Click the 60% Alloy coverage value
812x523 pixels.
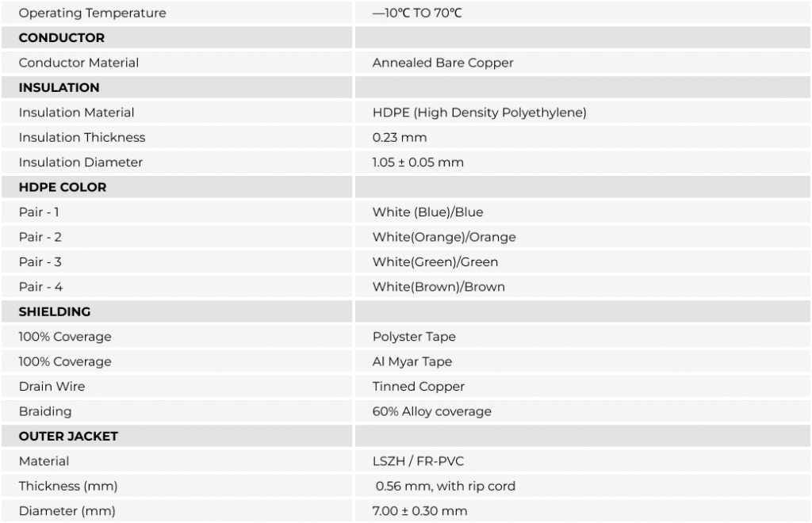[x=431, y=411]
